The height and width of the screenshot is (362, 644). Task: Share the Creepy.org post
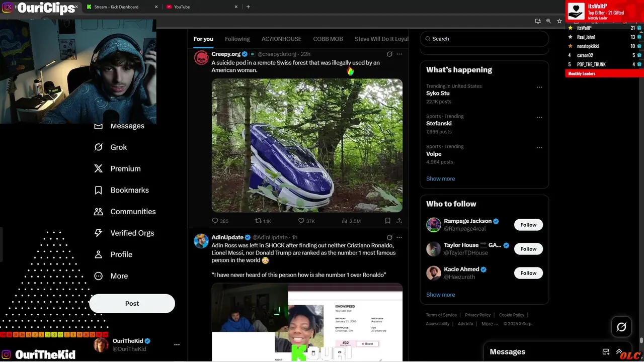pos(399,221)
